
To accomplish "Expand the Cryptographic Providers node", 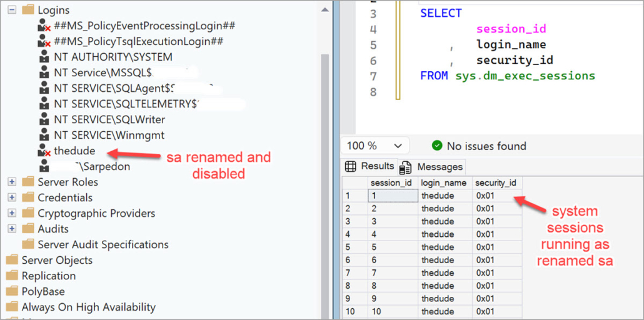I will [x=12, y=213].
